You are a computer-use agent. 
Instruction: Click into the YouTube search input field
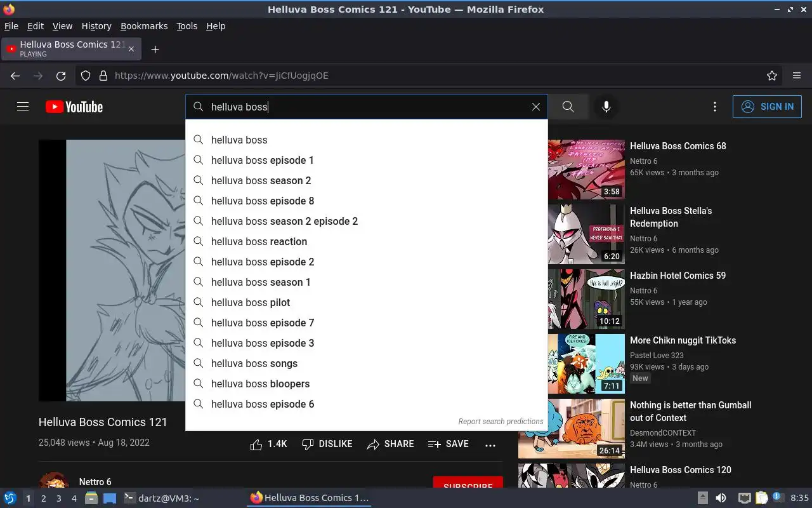coord(368,107)
